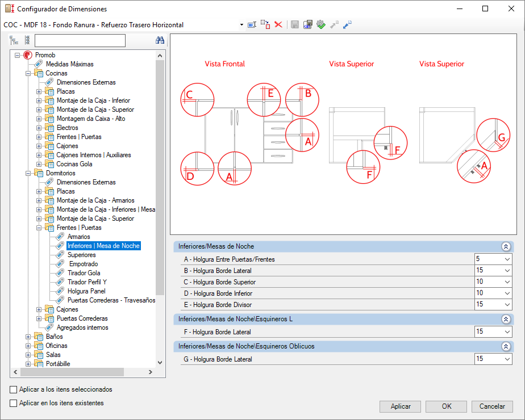The image size is (525, 420).
Task: Click the gray export arrow icon
Action: [334, 25]
